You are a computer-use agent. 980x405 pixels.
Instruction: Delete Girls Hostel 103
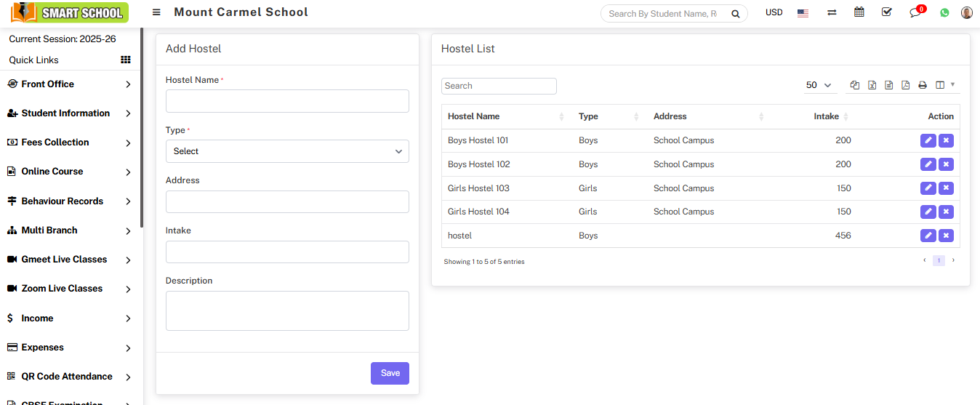click(946, 188)
